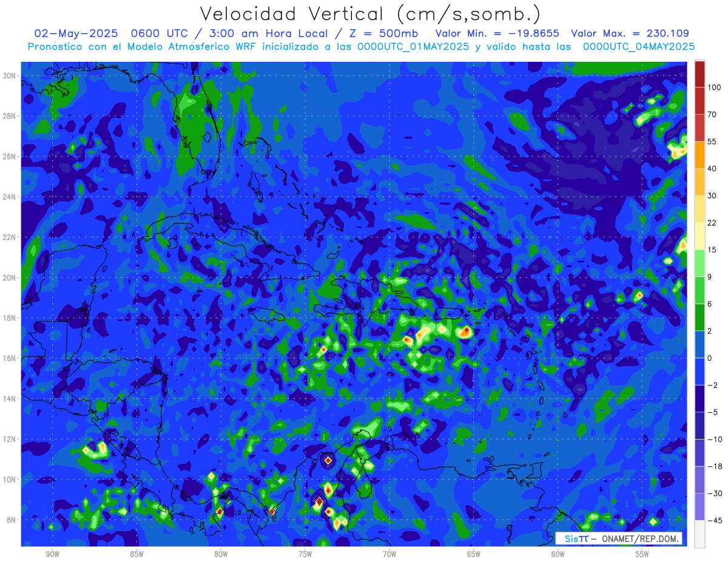Click the colorbar value '-18'

point(714,466)
